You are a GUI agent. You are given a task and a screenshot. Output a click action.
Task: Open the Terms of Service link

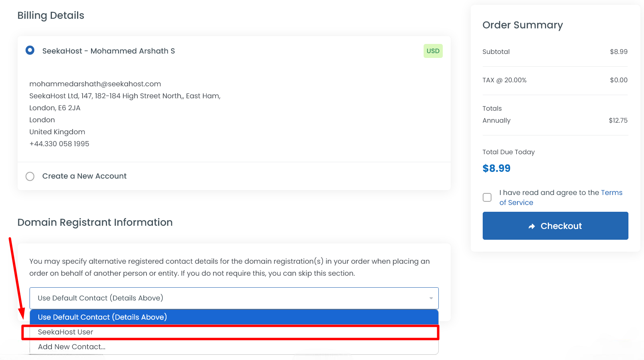pyautogui.click(x=561, y=197)
